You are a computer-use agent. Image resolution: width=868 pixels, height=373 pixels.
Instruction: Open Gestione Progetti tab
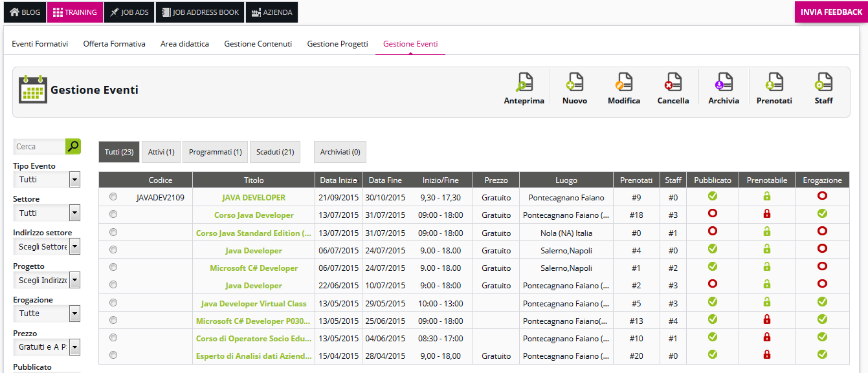(x=337, y=44)
